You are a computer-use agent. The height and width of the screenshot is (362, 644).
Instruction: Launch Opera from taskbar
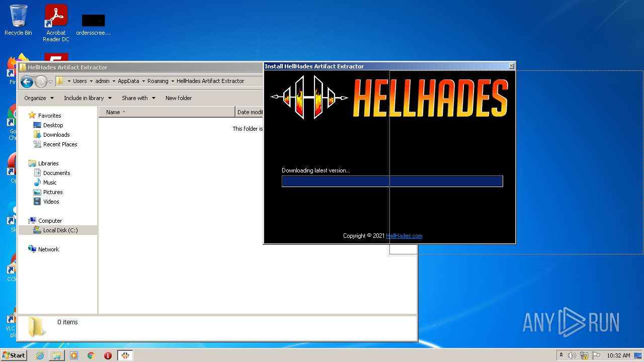(x=108, y=355)
